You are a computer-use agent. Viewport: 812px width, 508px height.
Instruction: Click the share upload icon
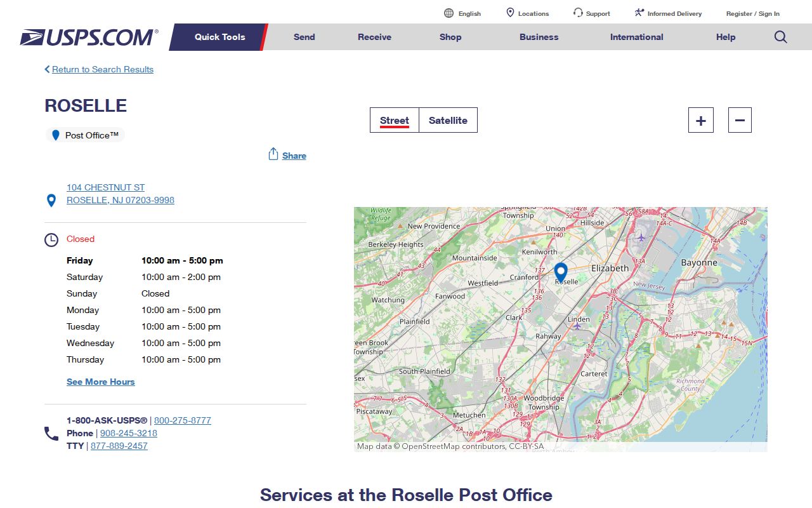273,154
